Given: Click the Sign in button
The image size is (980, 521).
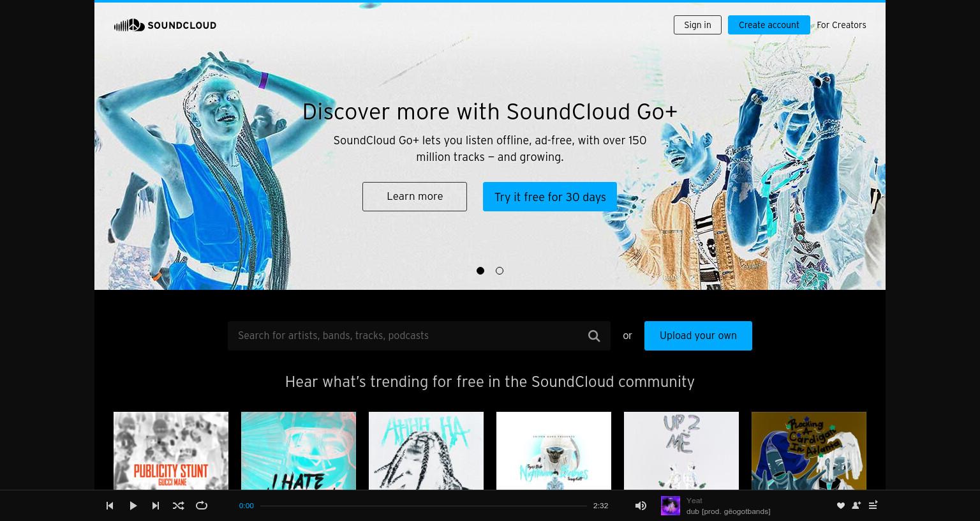Looking at the screenshot, I should 697,25.
